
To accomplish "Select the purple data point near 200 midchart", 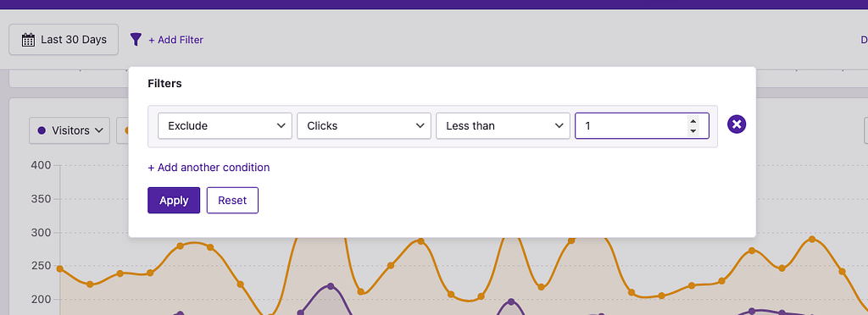I will click(x=511, y=301).
